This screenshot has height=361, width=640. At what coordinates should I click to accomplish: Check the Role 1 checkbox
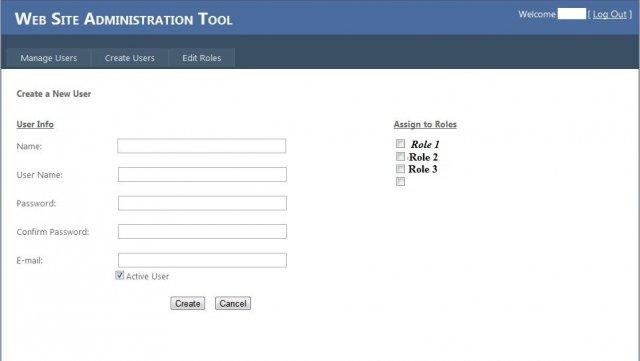click(400, 144)
